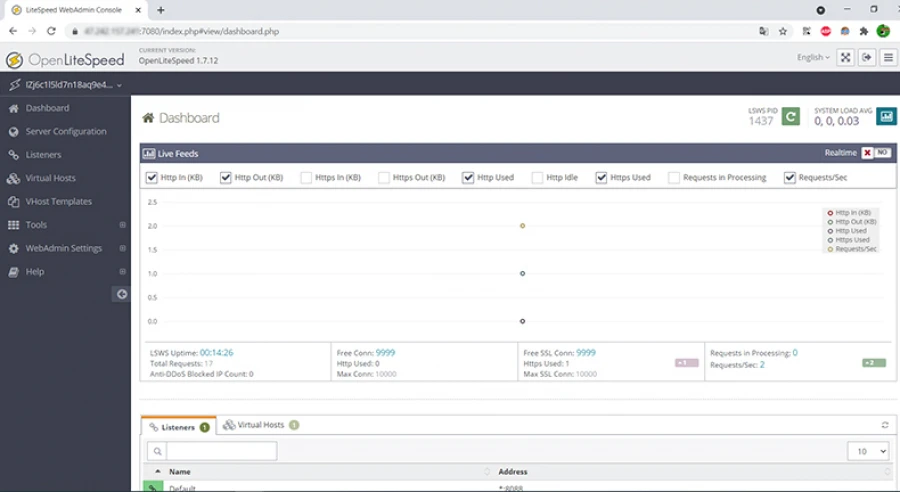This screenshot has width=900, height=492.
Task: Click the translate page icon in address bar
Action: point(763,32)
